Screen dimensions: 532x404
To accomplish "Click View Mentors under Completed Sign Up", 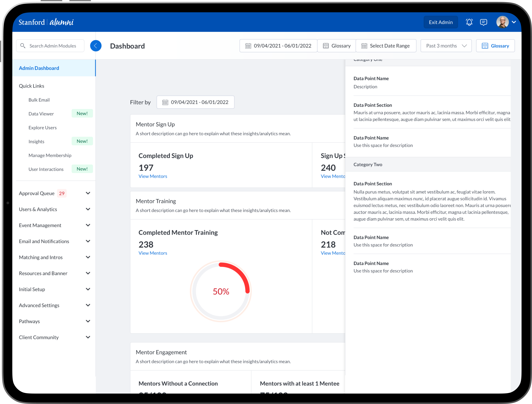I will tap(153, 176).
